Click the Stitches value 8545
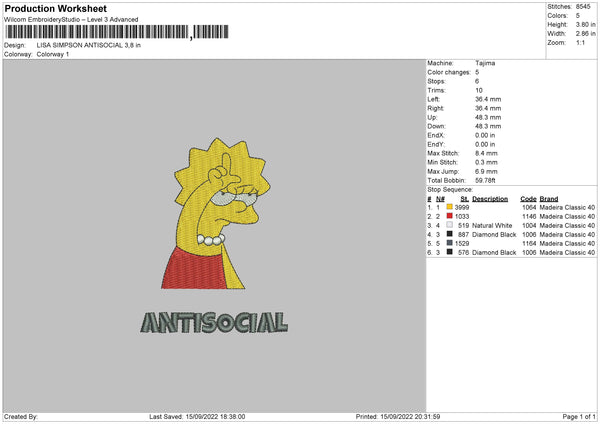Viewport: 600px width, 424px height. (x=583, y=7)
